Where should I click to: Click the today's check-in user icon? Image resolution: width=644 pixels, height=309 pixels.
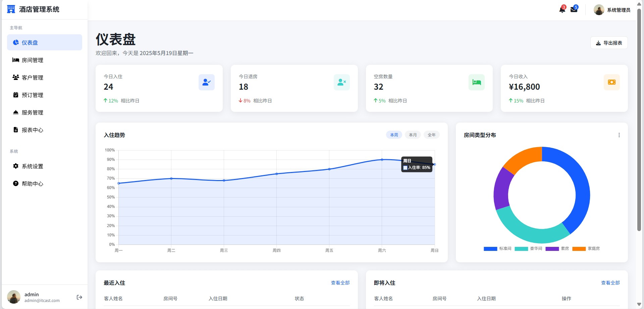[x=206, y=82]
